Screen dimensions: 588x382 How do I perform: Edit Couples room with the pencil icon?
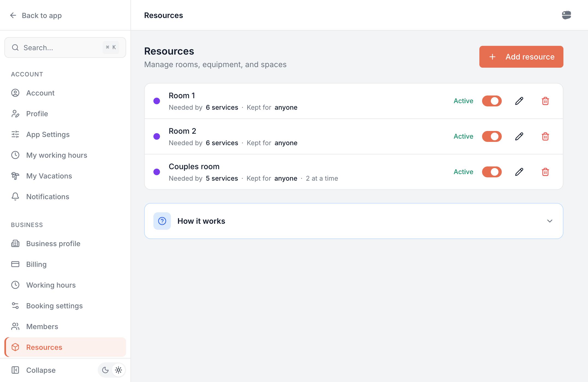coord(519,172)
